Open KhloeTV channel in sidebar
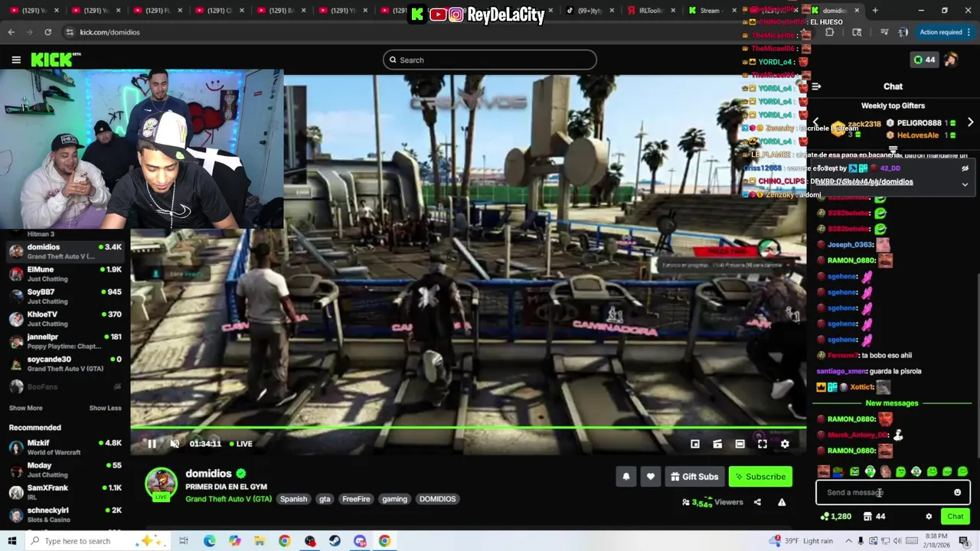 coord(65,318)
